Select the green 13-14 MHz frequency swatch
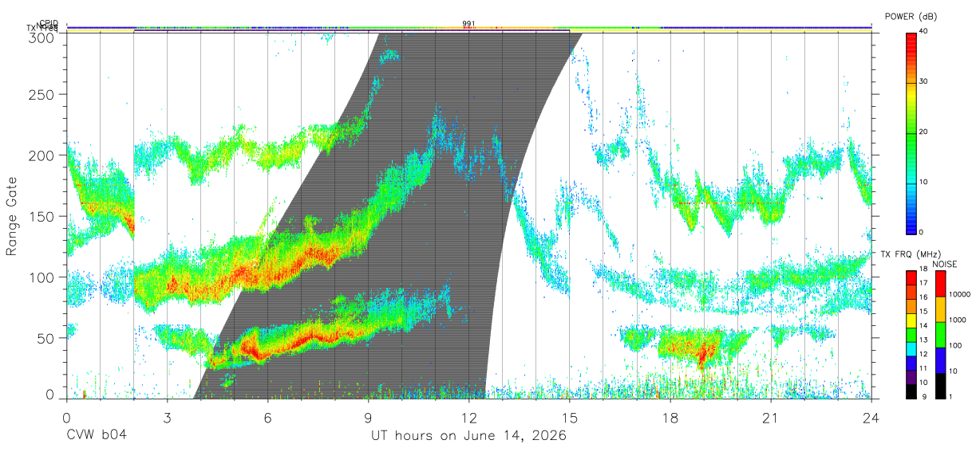The width and height of the screenshot is (980, 452). pyautogui.click(x=911, y=335)
